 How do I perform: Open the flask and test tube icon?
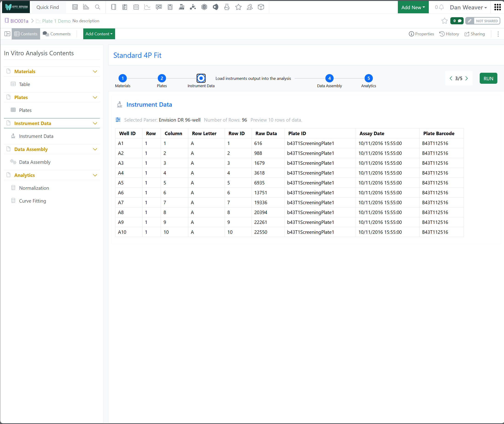point(181,7)
